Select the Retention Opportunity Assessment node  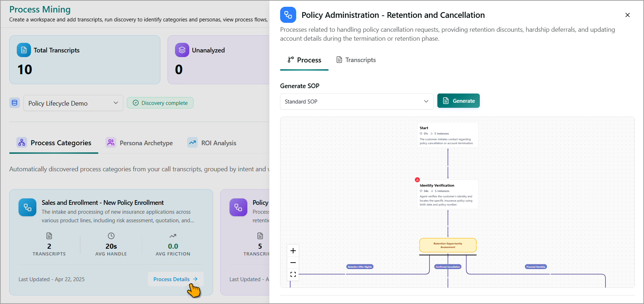[448, 245]
